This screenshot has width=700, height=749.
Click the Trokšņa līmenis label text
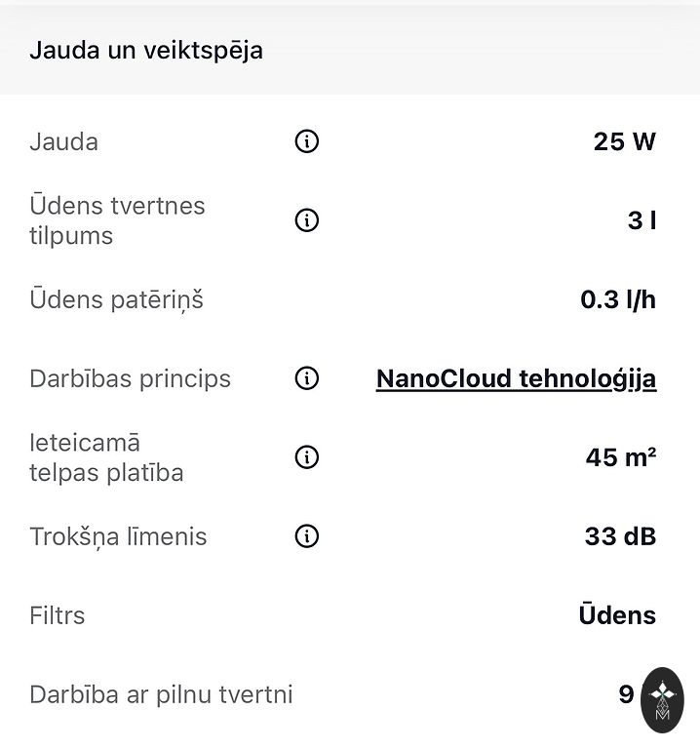pos(118,536)
